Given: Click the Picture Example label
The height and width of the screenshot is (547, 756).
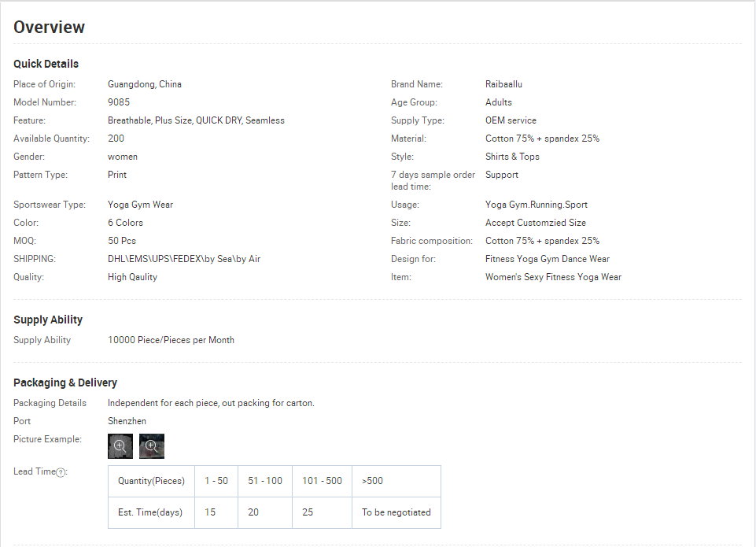Looking at the screenshot, I should coord(48,439).
